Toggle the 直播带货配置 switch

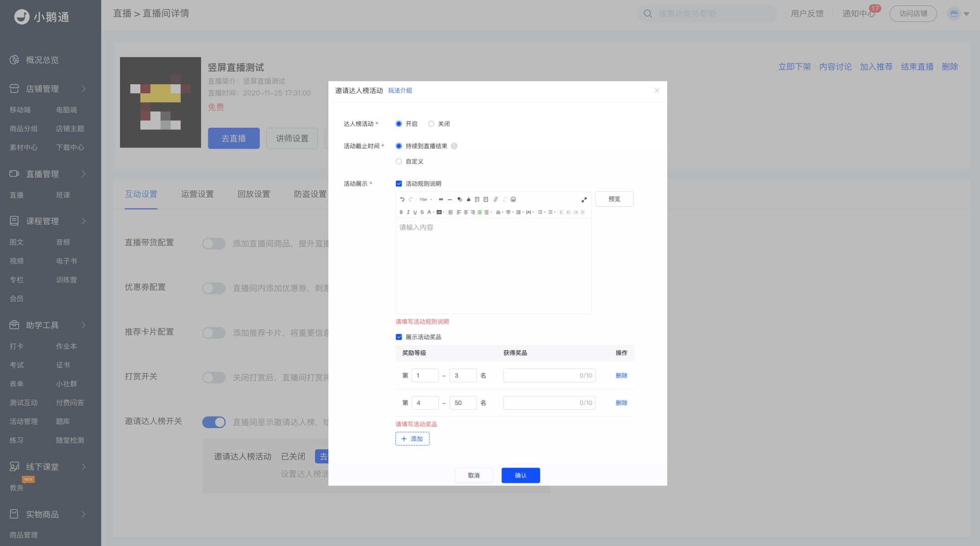pyautogui.click(x=214, y=243)
